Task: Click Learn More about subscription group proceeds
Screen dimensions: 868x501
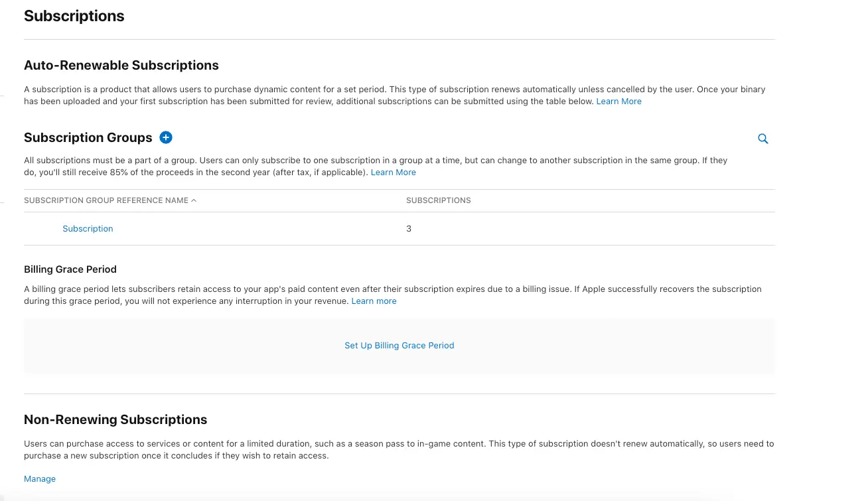Action: point(393,172)
